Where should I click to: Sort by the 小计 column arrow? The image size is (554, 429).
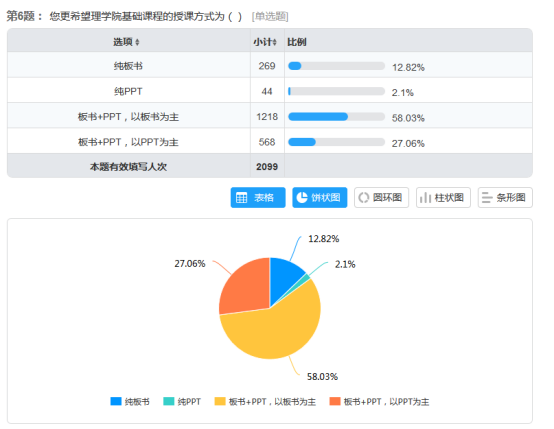click(275, 42)
